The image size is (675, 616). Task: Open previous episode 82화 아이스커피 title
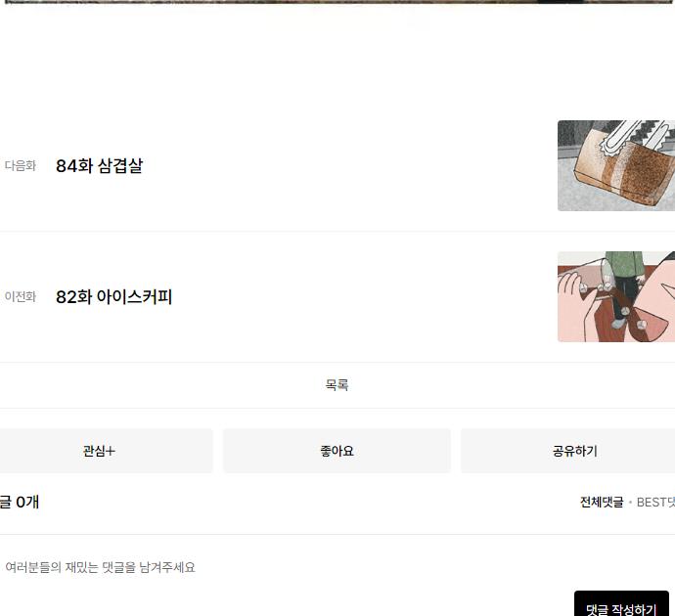click(x=114, y=297)
